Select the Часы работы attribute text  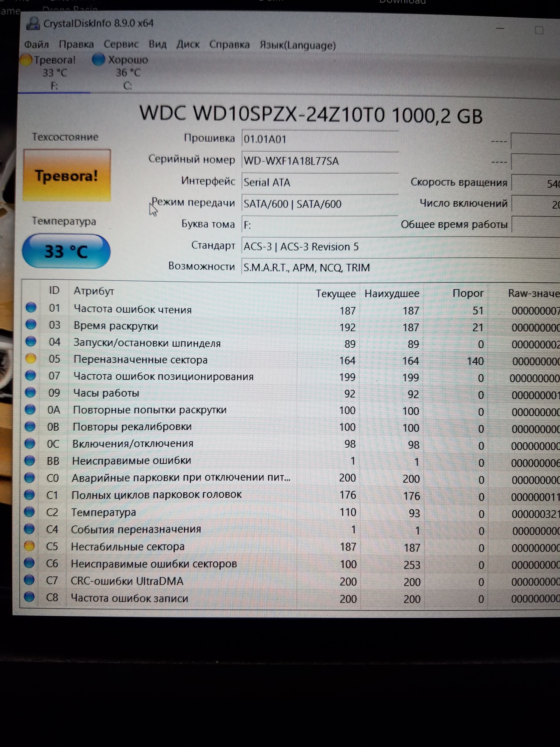[x=106, y=393]
